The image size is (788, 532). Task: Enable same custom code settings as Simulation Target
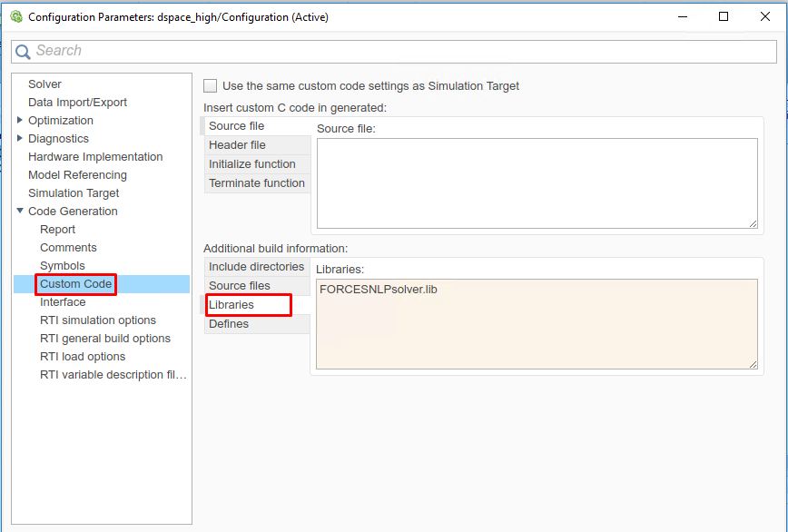coord(211,86)
